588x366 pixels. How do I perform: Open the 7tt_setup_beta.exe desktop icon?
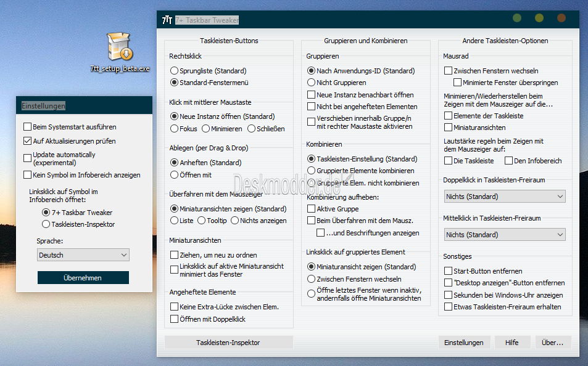[120, 52]
